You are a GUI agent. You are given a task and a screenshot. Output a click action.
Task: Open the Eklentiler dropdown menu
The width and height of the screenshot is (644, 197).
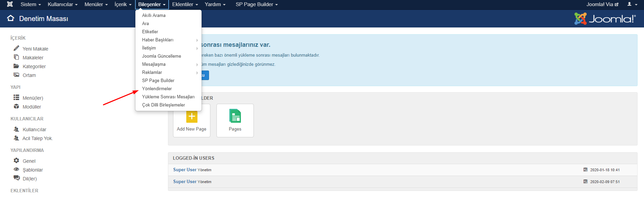click(x=185, y=4)
